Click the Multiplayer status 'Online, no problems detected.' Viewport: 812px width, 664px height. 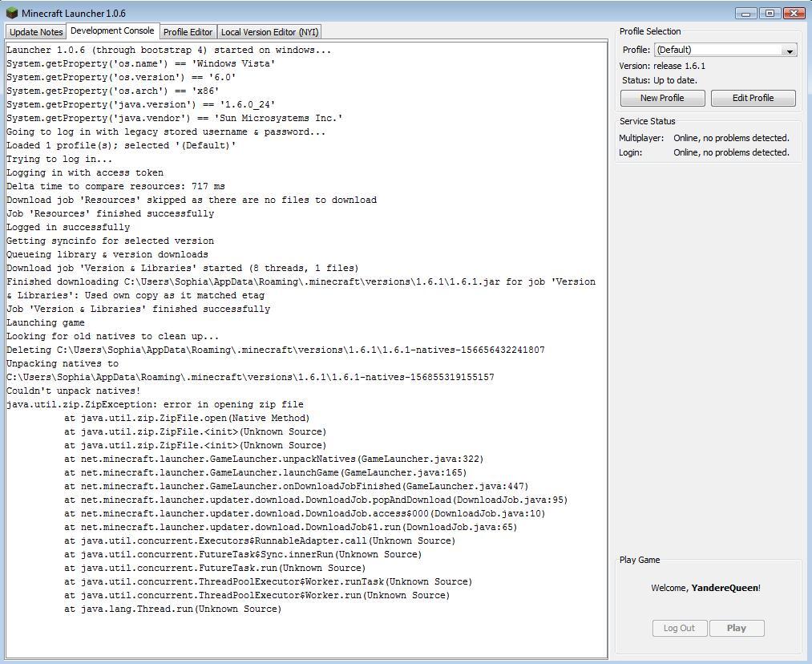pyautogui.click(x=731, y=138)
